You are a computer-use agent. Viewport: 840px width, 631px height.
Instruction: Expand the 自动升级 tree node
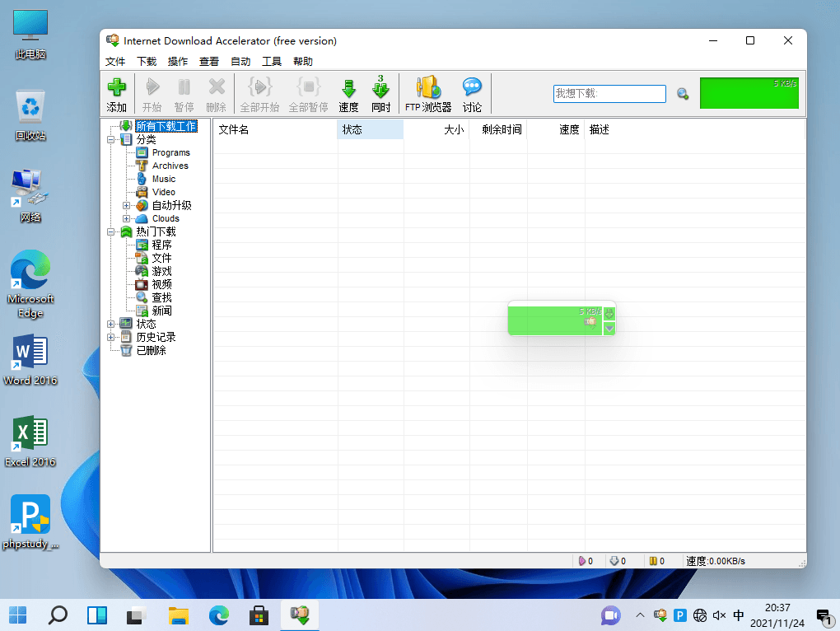pyautogui.click(x=127, y=205)
